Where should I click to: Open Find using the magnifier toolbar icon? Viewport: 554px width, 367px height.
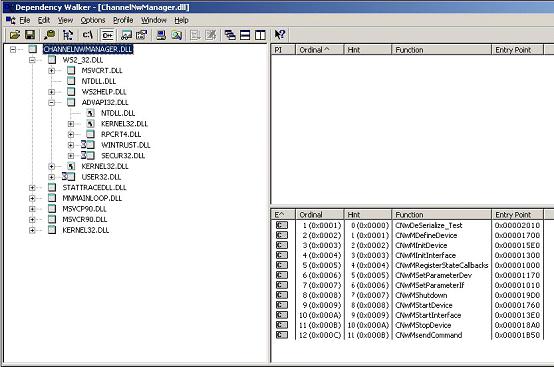click(x=49, y=35)
